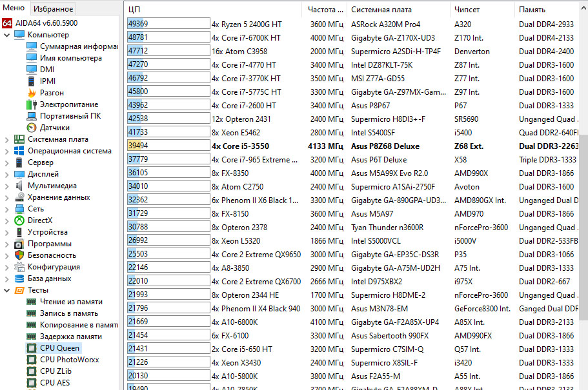
Task: Click Triple DDR3-1333 memory cell
Action: click(x=547, y=160)
